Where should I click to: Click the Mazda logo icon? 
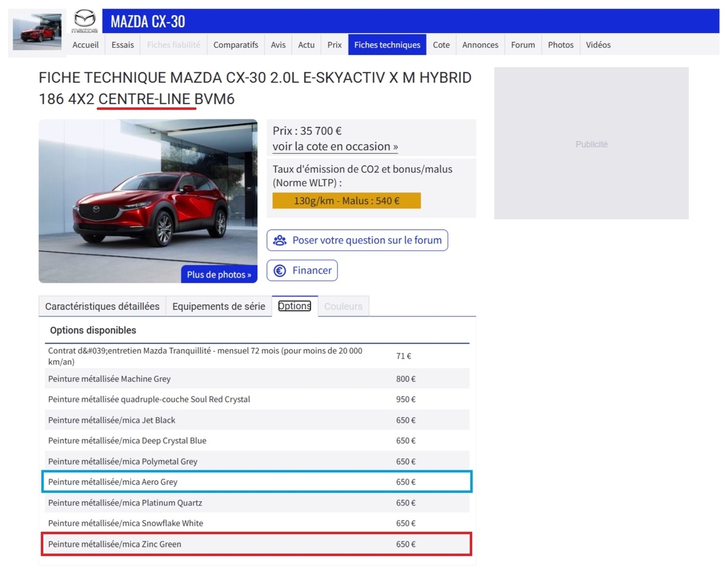[x=84, y=21]
